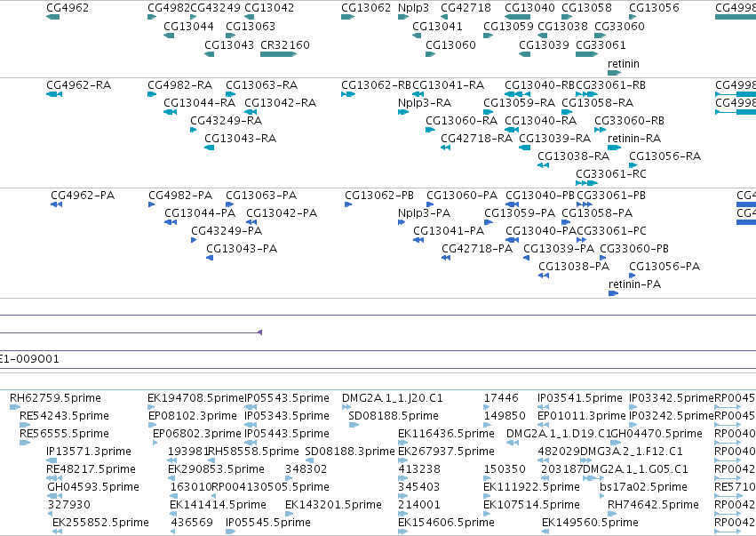Select transcript CG13063-RA
Image resolution: width=756 pixels, height=536 pixels.
pyautogui.click(x=262, y=85)
